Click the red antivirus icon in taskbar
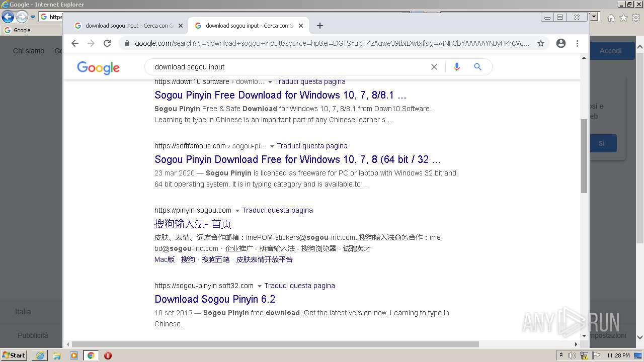Screen dimensions: 644x362 [108, 355]
